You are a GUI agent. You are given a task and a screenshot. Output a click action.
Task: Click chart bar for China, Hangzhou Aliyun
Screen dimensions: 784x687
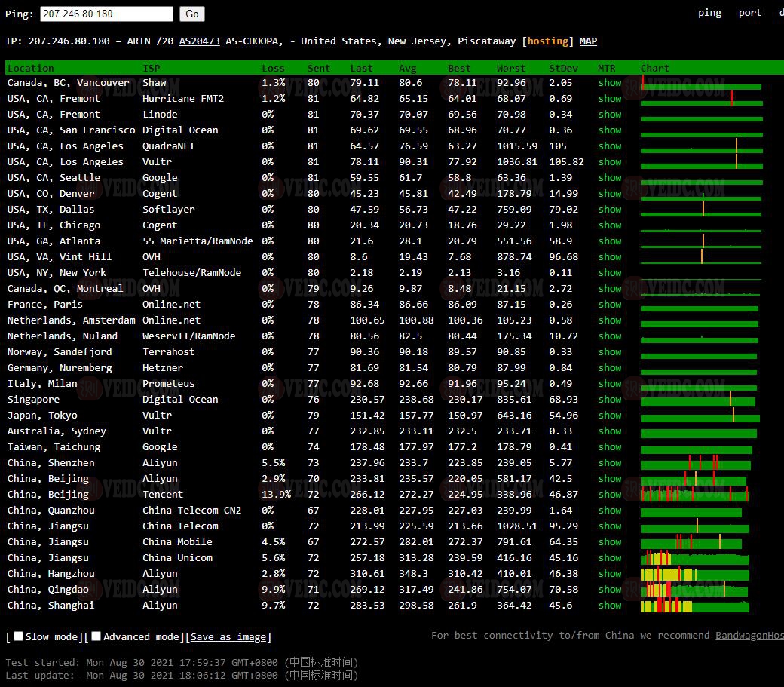point(694,574)
